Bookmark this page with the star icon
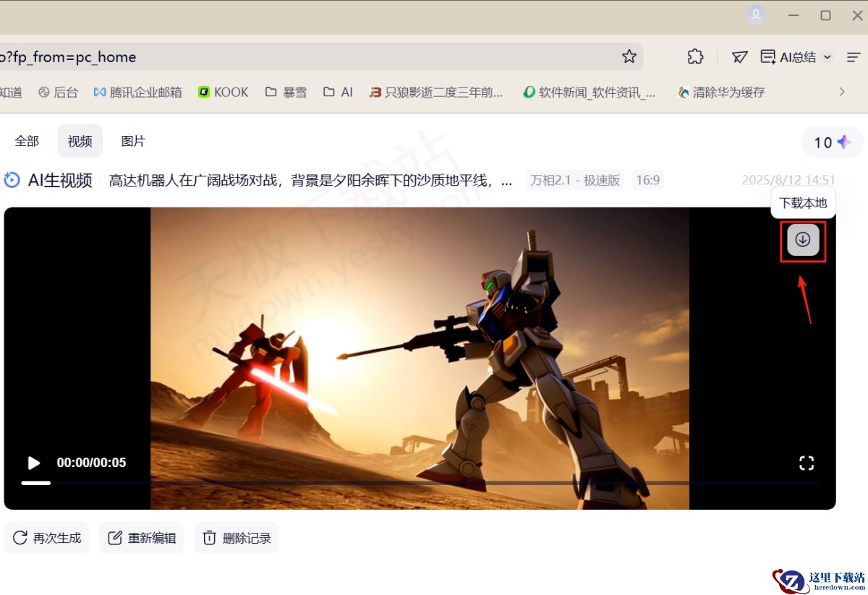Screen dimensions: 868x595 (x=629, y=56)
